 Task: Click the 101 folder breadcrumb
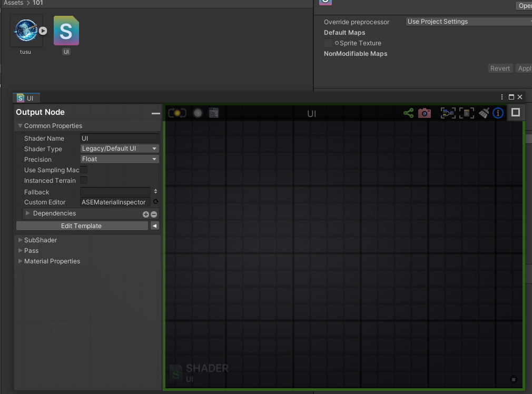click(37, 3)
